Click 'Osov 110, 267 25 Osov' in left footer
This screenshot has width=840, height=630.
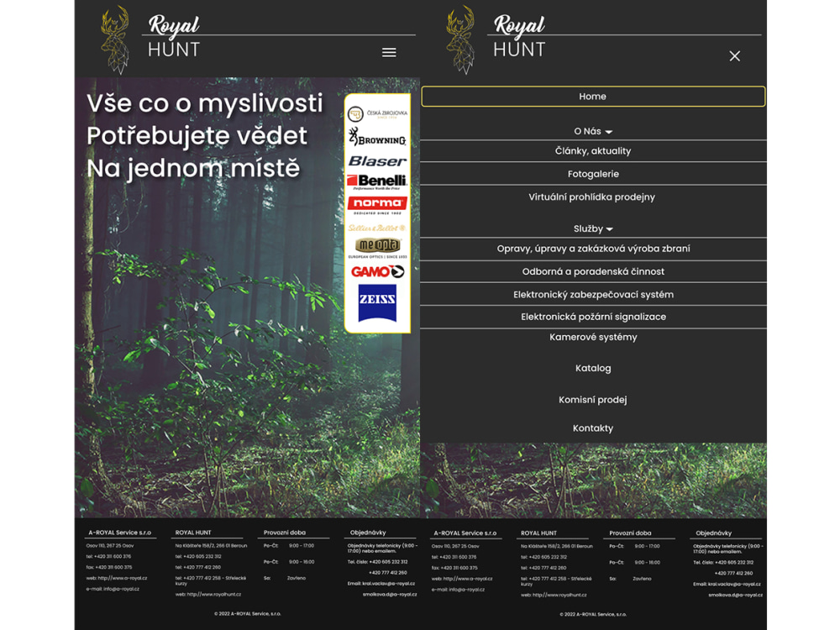[x=110, y=546]
